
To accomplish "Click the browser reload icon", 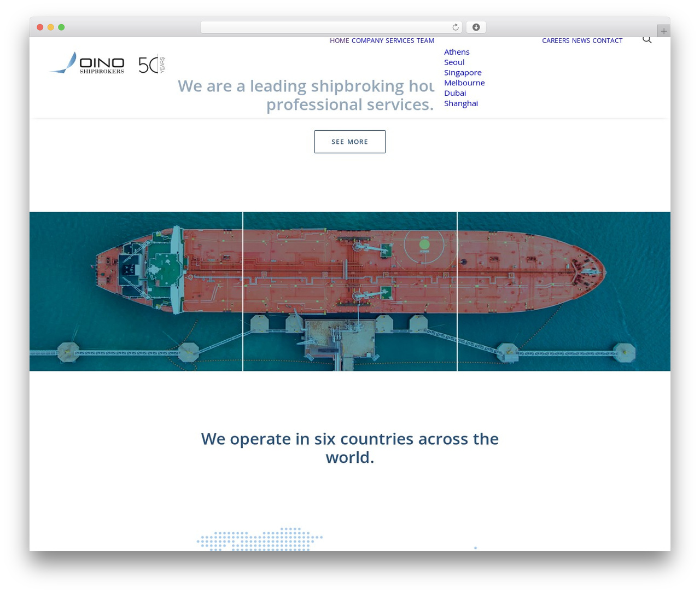I will tap(456, 27).
